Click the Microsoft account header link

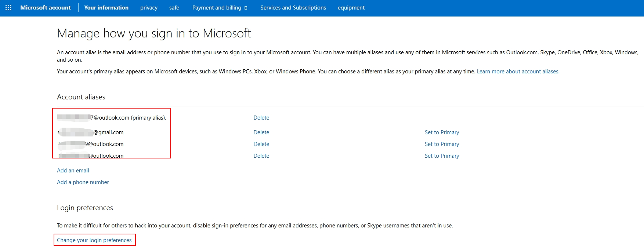[46, 8]
